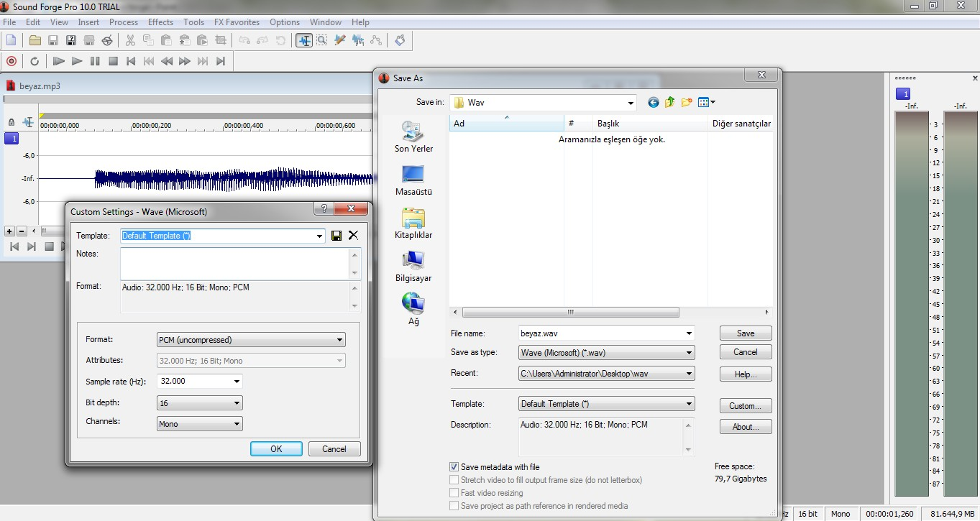Click the Custom... button
The width and height of the screenshot is (980, 521).
coord(746,405)
